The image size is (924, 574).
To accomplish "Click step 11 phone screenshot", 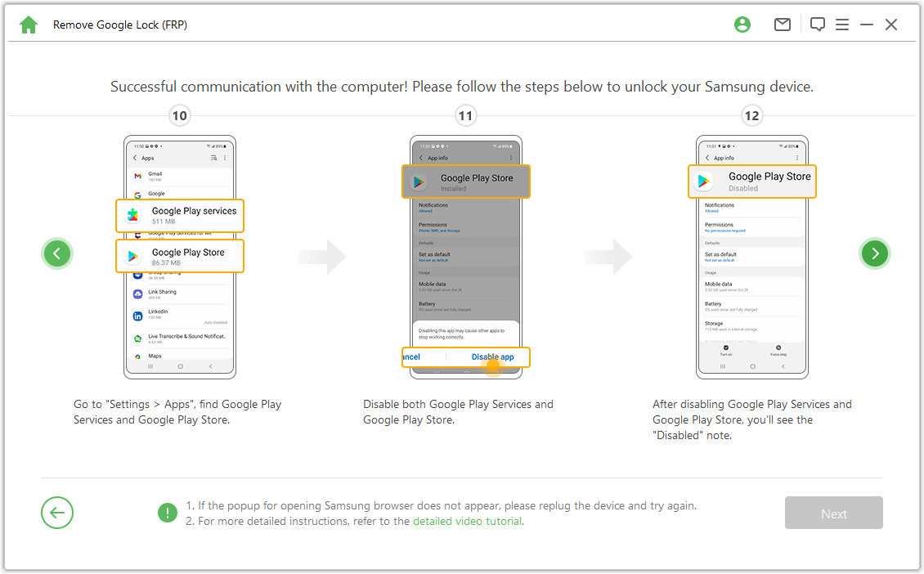I will pyautogui.click(x=465, y=257).
